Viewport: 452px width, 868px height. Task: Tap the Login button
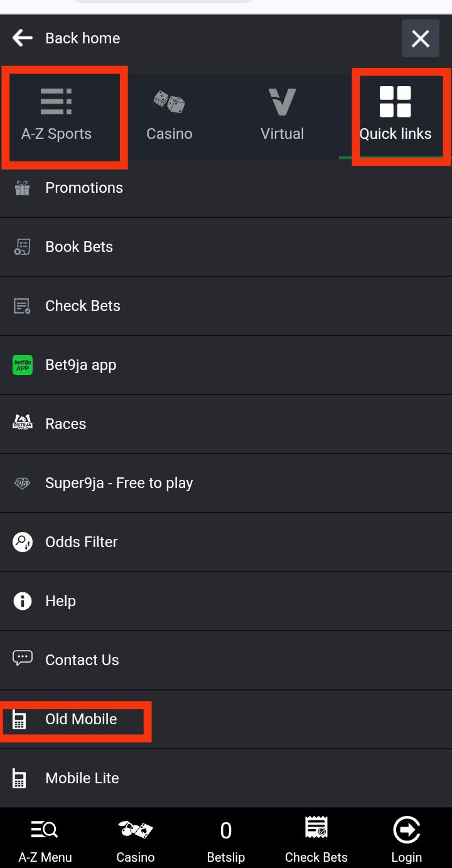pos(406,840)
